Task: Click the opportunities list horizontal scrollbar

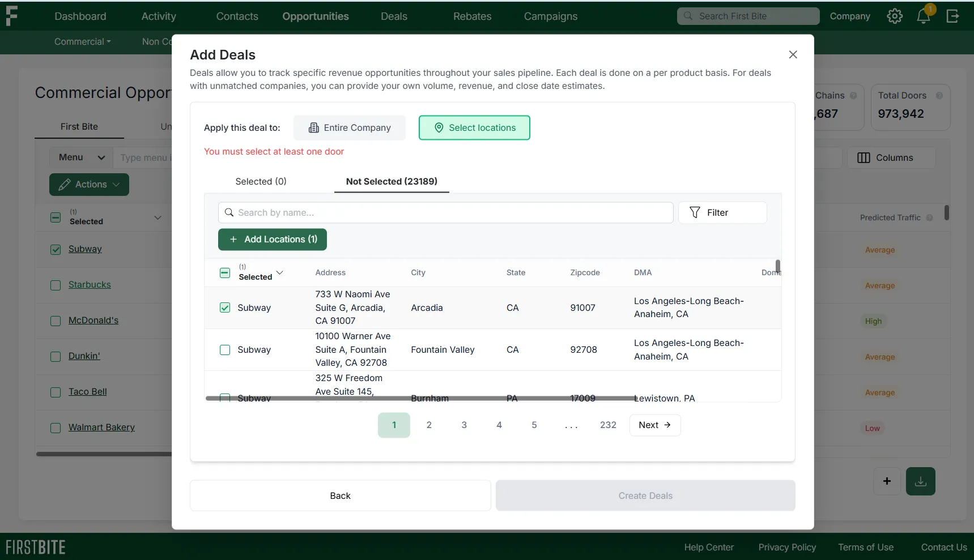Action: pyautogui.click(x=104, y=454)
